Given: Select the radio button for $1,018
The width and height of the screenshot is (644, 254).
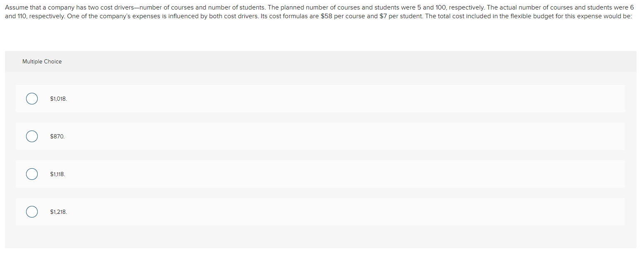Looking at the screenshot, I should 32,99.
